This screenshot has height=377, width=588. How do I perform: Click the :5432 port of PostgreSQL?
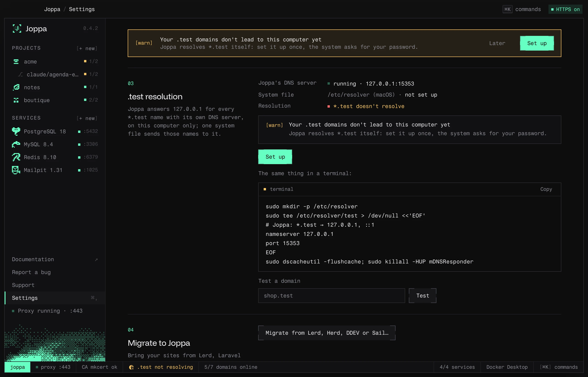tap(91, 131)
